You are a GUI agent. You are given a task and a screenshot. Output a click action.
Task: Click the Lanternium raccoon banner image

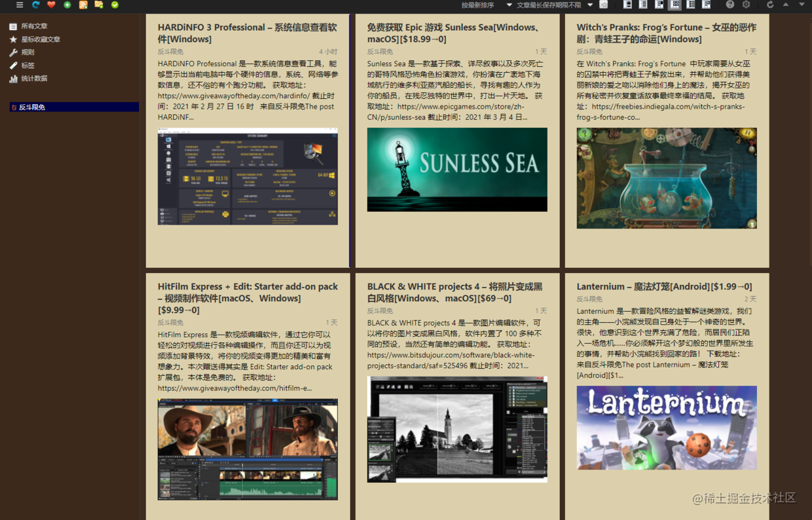pyautogui.click(x=667, y=428)
